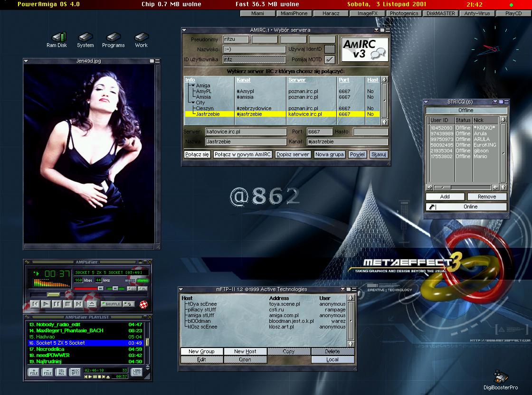This screenshot has width=532, height=395.
Task: Open the System drive icon
Action: point(85,40)
